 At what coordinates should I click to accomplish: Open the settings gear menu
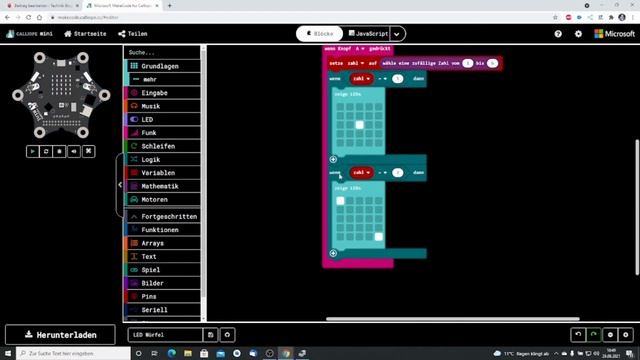click(578, 34)
